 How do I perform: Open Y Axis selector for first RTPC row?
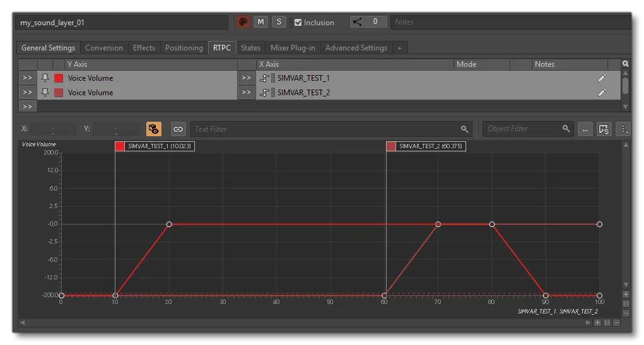(27, 78)
